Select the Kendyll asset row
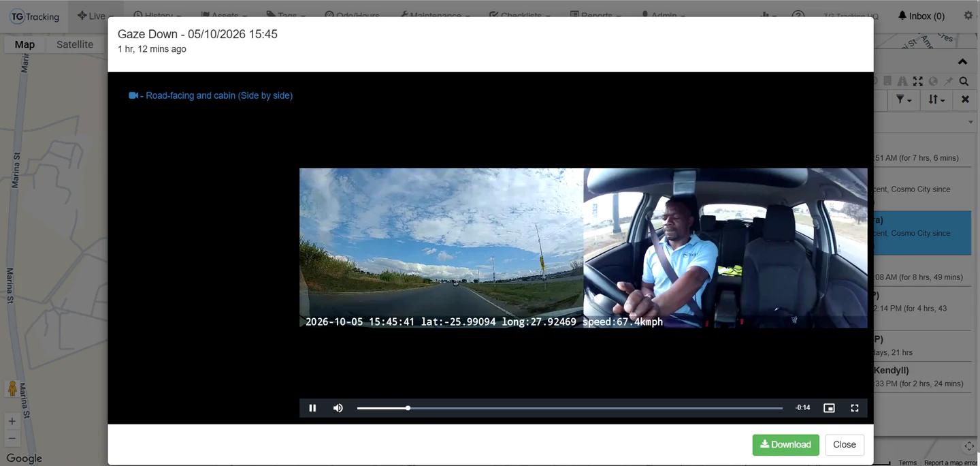980x466 pixels. (922, 377)
